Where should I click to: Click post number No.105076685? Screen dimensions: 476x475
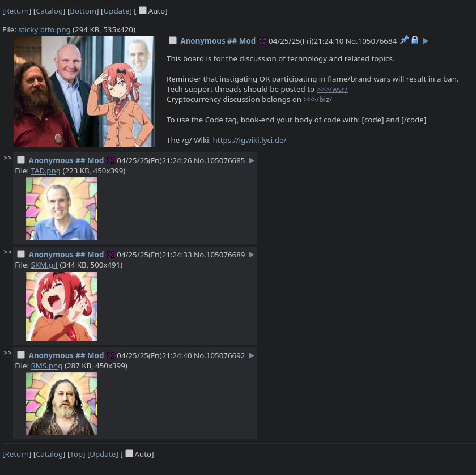[219, 160]
